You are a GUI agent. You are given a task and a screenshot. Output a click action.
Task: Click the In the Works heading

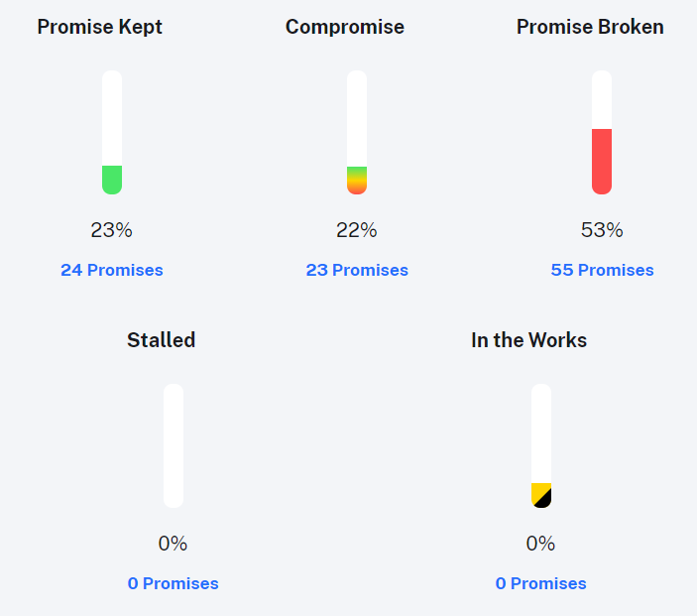tap(528, 339)
